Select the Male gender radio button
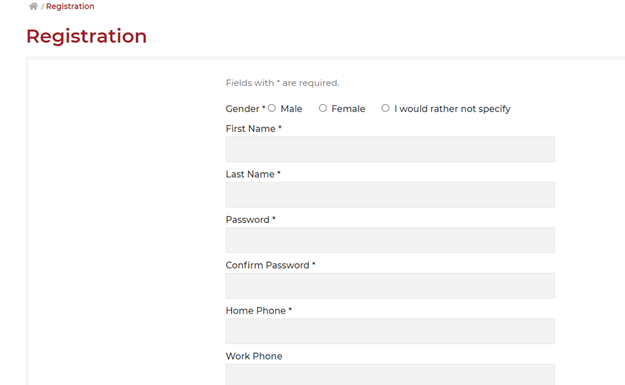 (x=272, y=108)
